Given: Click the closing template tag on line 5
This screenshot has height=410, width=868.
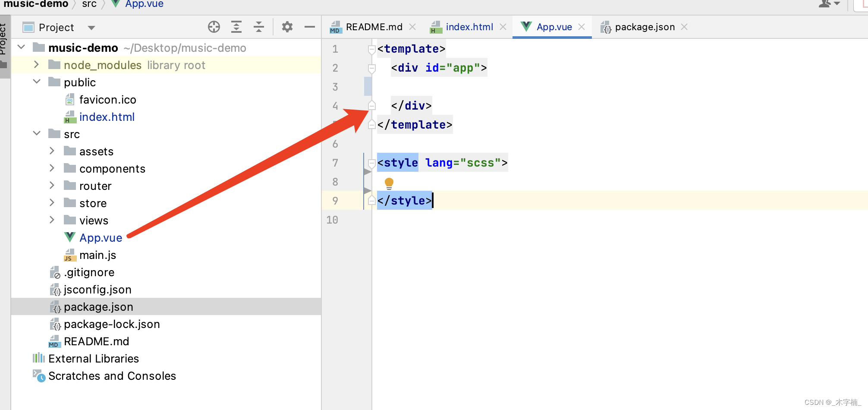Looking at the screenshot, I should coord(415,125).
